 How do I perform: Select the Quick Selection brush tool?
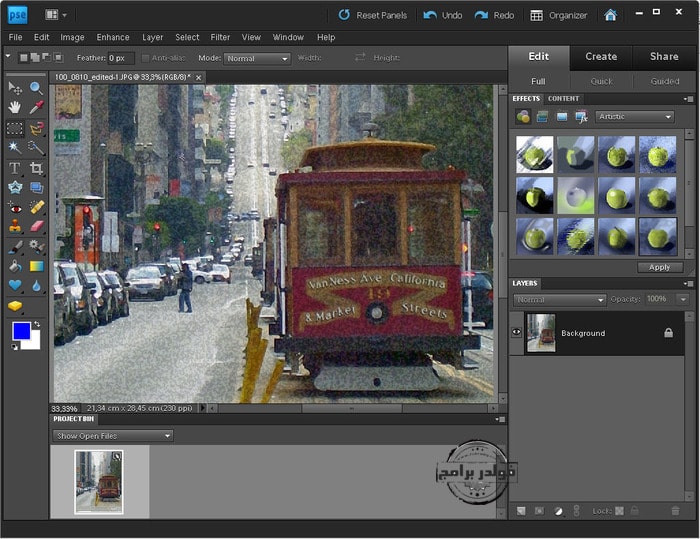[x=36, y=147]
